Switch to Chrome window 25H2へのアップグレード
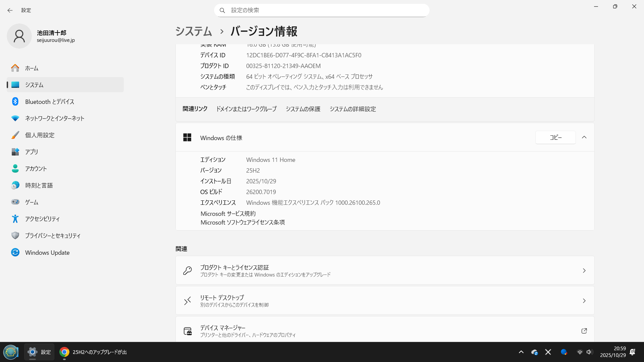644x362 pixels. 93,352
